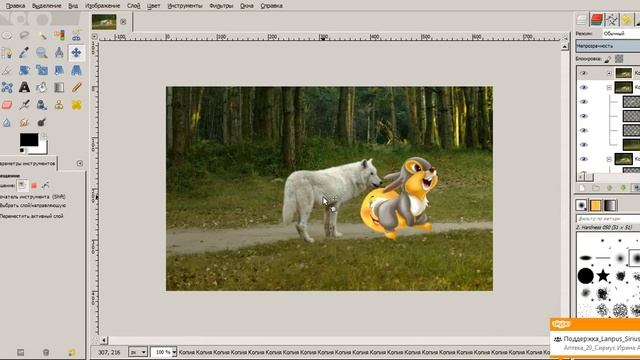Set Move tool to affect layers
The image size is (640, 360).
22,186
